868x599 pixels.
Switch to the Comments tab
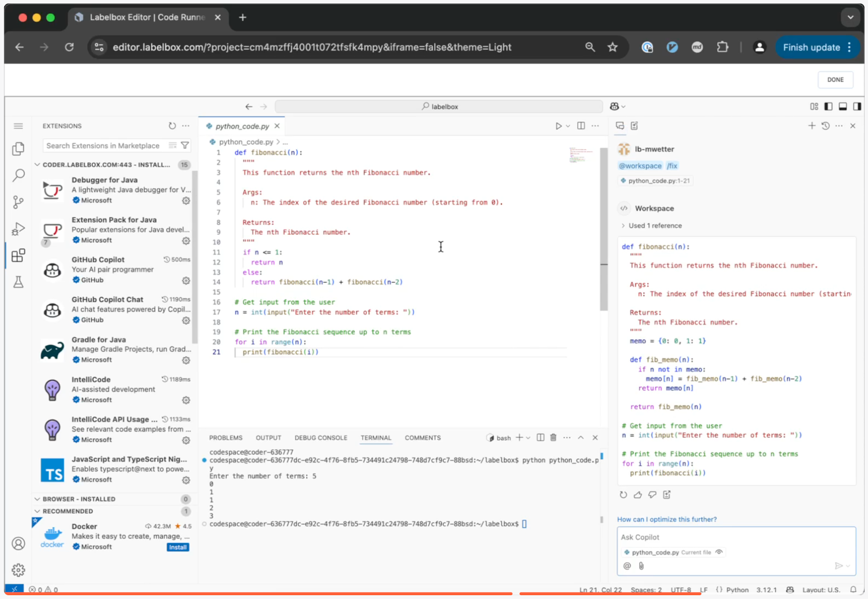(x=423, y=438)
